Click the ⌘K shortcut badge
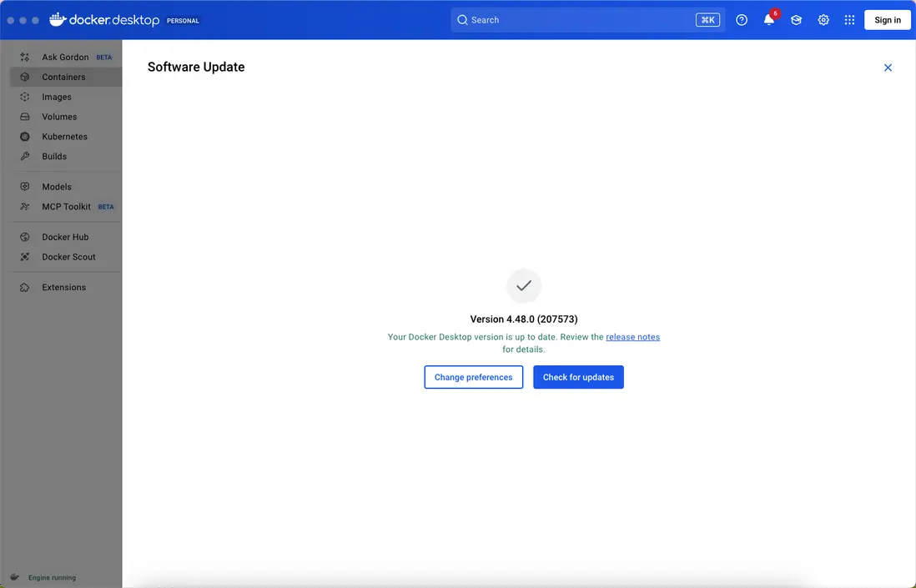This screenshot has width=916, height=588. (707, 20)
